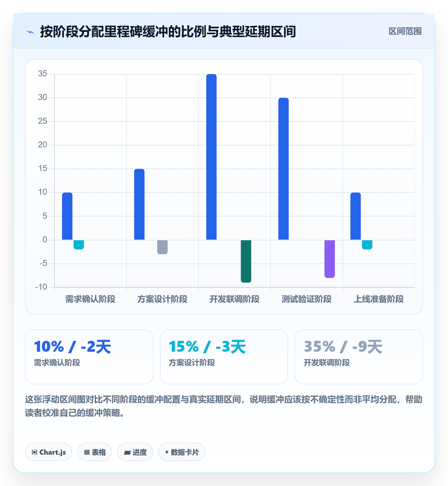
Task: Click the 需求确认阶段 x-axis label
Action: (90, 299)
